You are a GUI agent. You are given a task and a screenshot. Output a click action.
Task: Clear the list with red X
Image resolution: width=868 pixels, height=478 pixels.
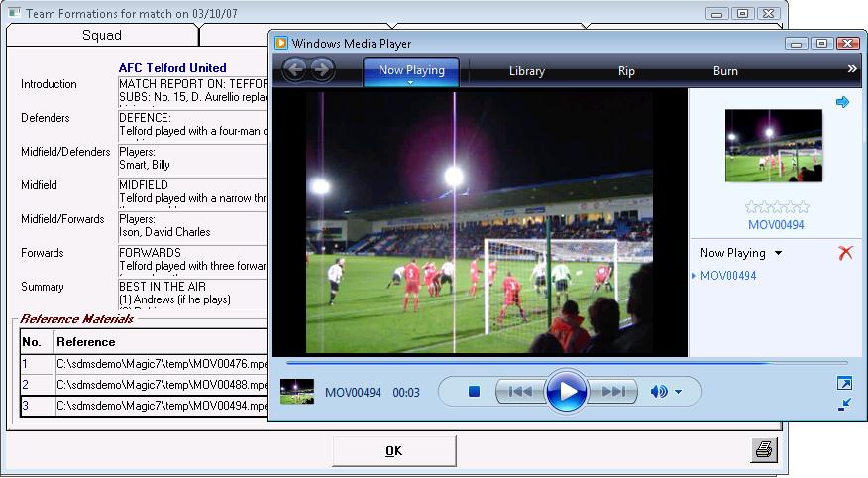pyautogui.click(x=845, y=253)
